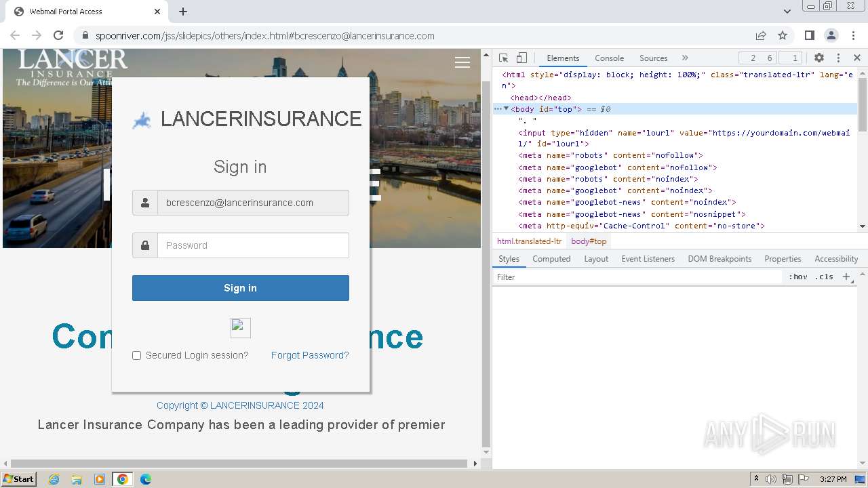Click the Password input field
The height and width of the screenshot is (488, 868).
click(253, 245)
